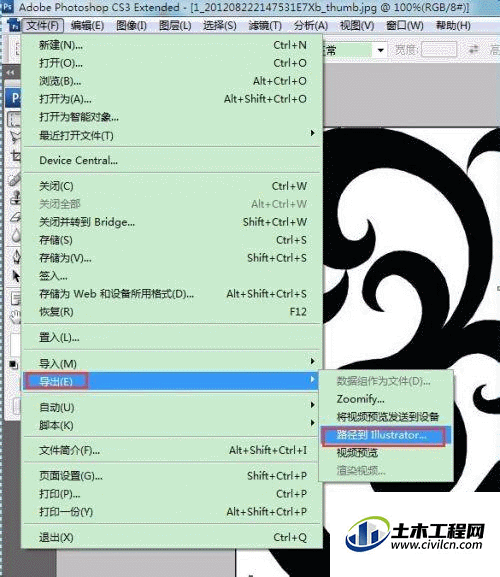Choose 路径到 Illustrator... submenu item
500x577 pixels.
pyautogui.click(x=386, y=435)
